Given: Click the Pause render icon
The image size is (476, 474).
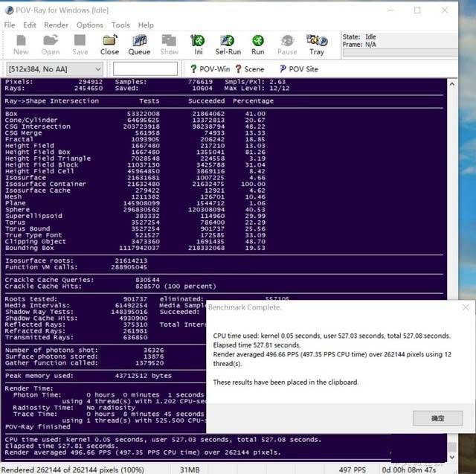Looking at the screenshot, I should coord(287,45).
